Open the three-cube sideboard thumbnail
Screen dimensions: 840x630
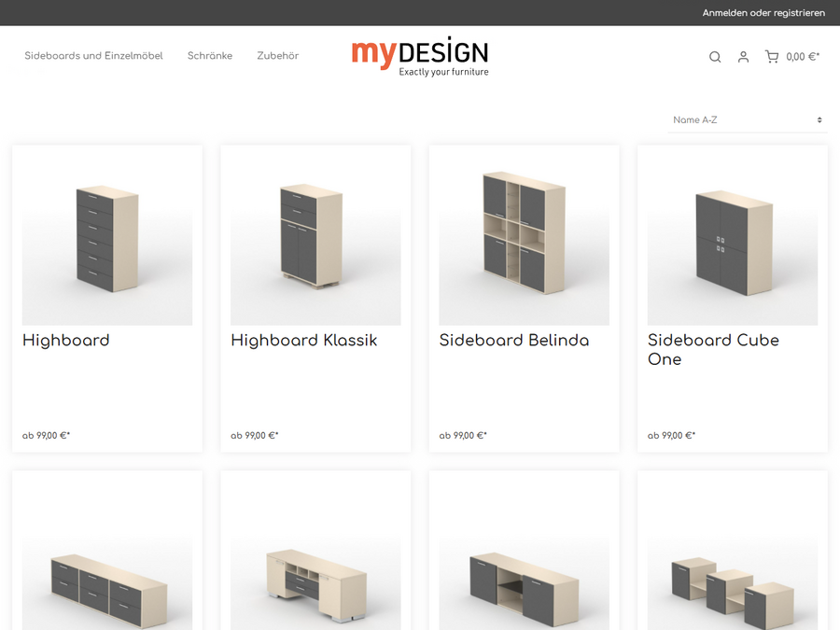click(x=733, y=555)
